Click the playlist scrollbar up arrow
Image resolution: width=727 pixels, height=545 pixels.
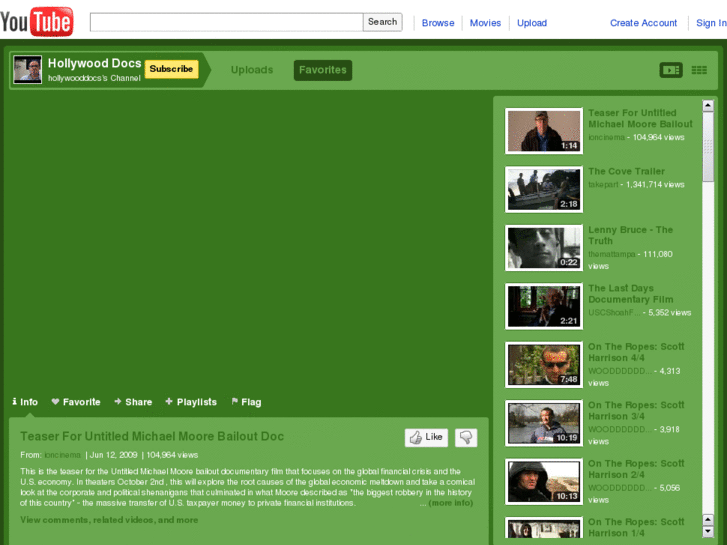[708, 106]
